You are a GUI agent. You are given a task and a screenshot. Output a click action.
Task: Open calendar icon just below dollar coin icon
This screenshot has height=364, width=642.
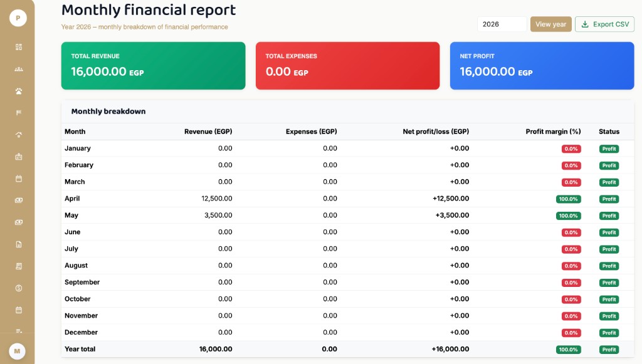(19, 310)
